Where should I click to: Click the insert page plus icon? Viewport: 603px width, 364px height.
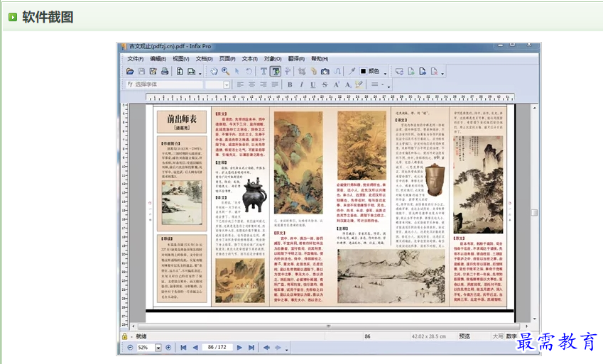[x=411, y=72]
